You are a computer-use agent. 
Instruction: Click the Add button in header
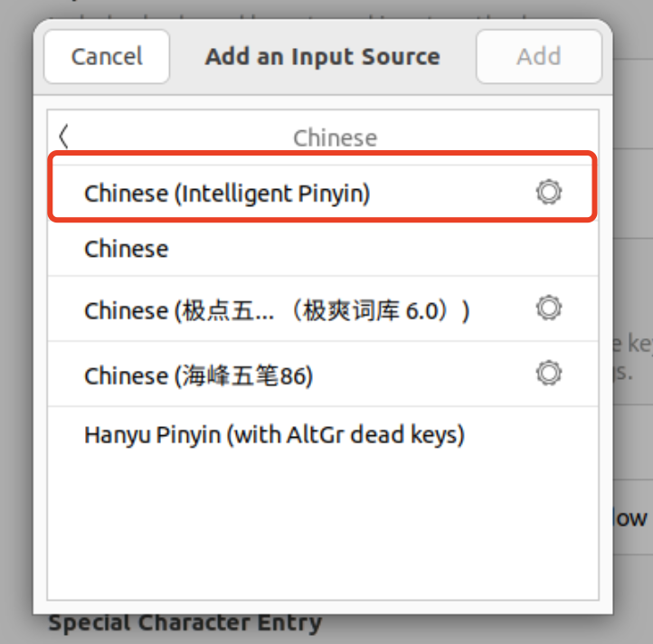[538, 56]
